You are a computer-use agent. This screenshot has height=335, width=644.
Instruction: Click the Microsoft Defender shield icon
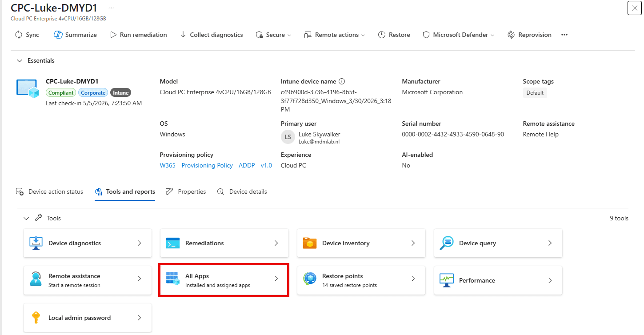426,35
